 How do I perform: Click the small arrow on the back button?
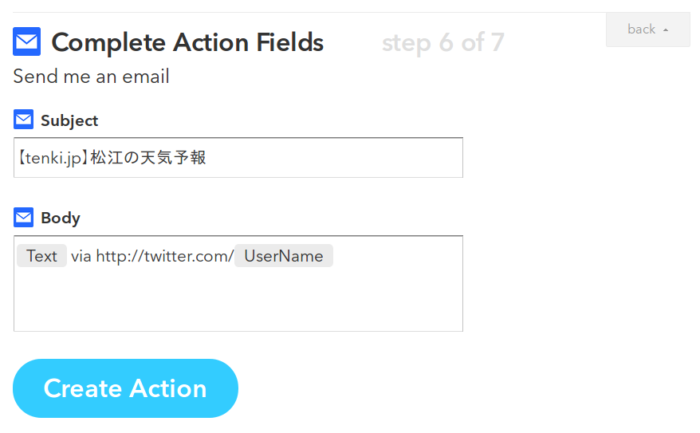click(666, 30)
